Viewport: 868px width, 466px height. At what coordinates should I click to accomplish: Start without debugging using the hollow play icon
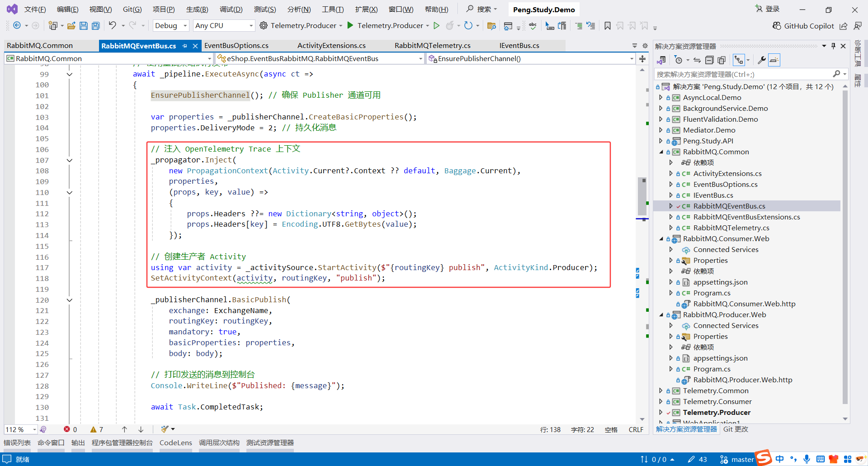pos(436,26)
